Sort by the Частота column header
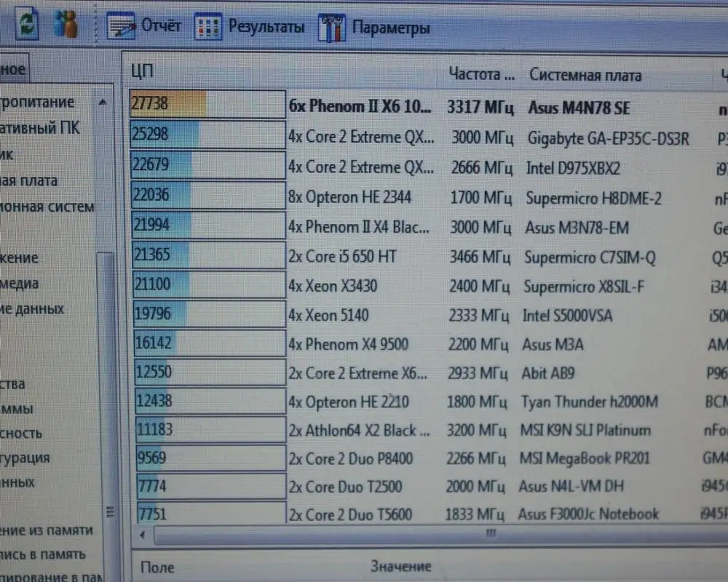The width and height of the screenshot is (728, 582). pyautogui.click(x=481, y=73)
